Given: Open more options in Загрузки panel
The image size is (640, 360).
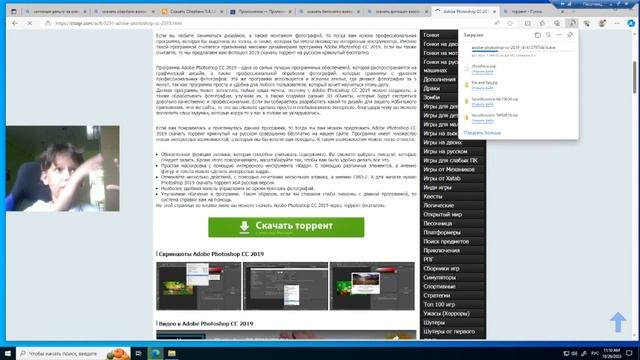Looking at the screenshot, I should pyautogui.click(x=559, y=35).
